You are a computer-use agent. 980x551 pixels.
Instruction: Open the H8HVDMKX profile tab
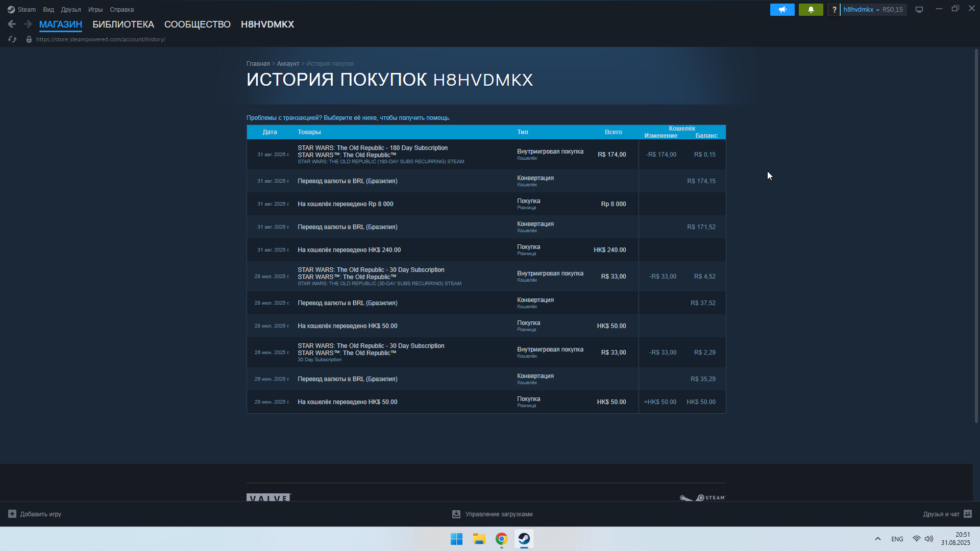267,24
